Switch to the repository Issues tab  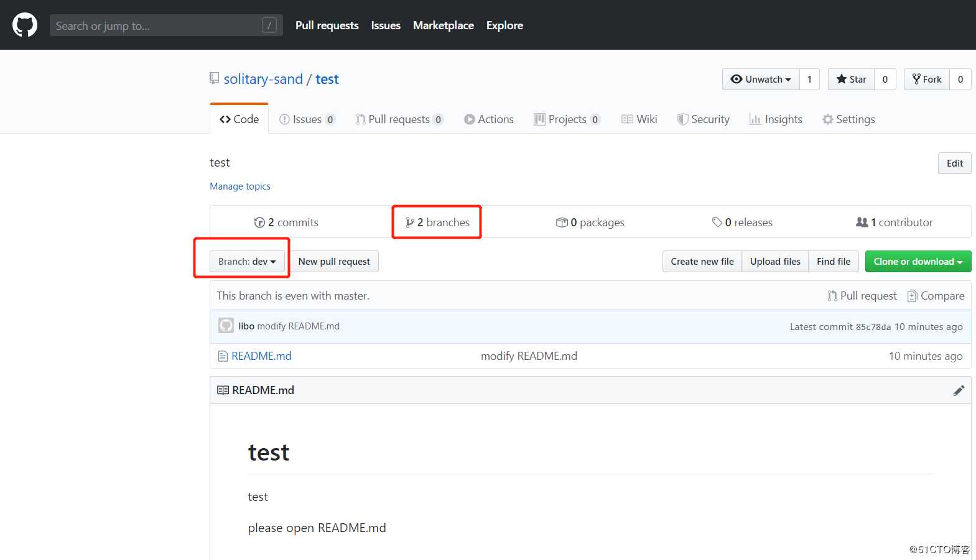tap(307, 119)
